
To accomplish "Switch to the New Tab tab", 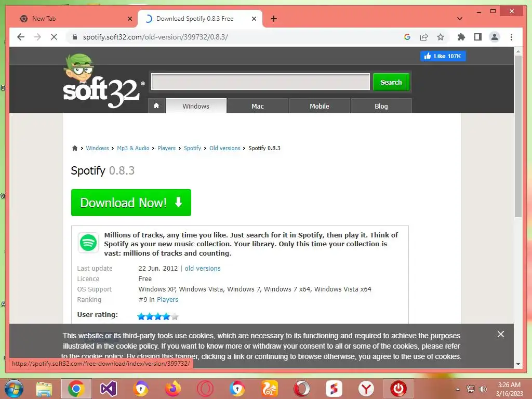I will [x=71, y=19].
